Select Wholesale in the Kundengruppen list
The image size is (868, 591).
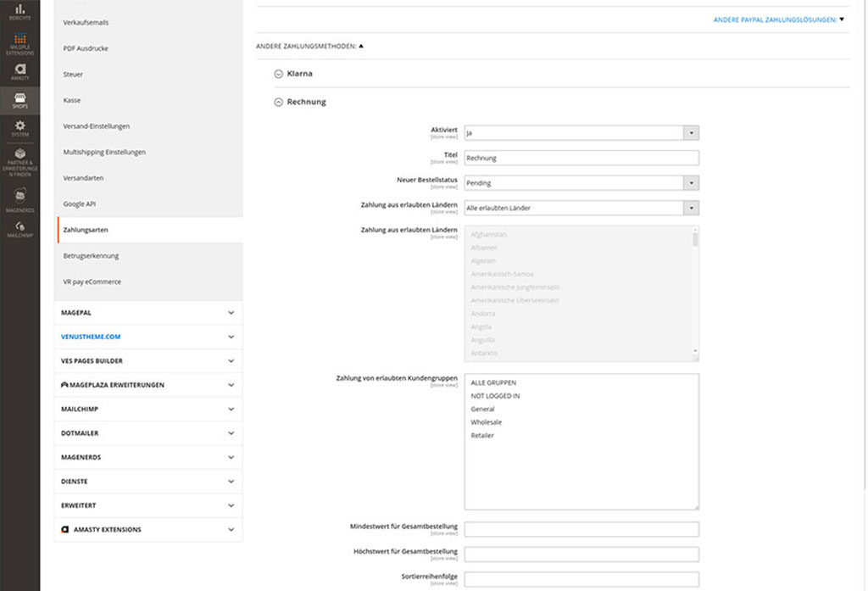[x=488, y=421]
